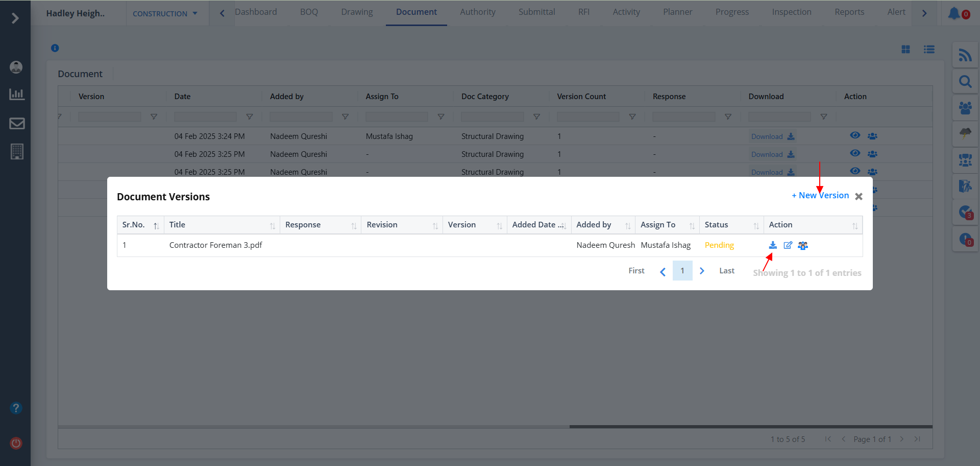Open the help question mark icon
The width and height of the screenshot is (980, 466).
coord(16,408)
